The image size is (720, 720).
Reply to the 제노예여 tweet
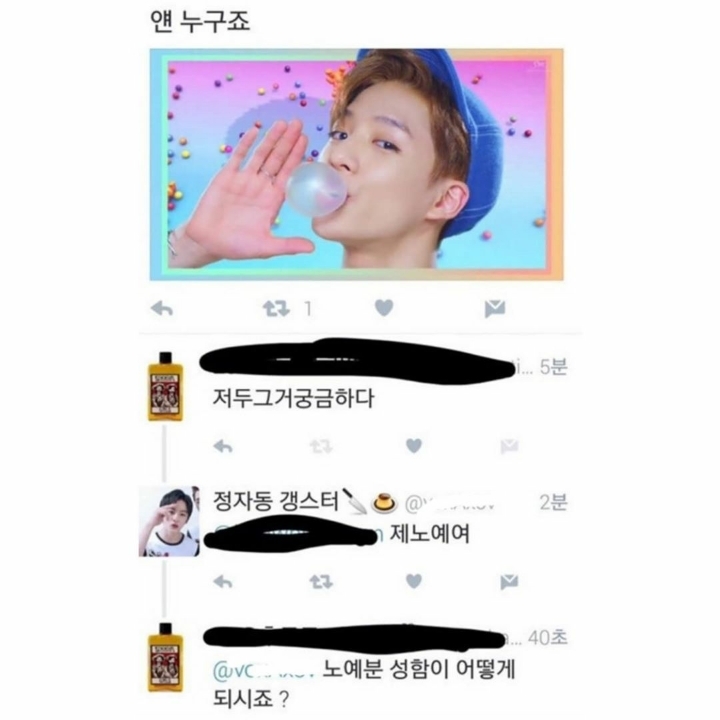(x=223, y=582)
